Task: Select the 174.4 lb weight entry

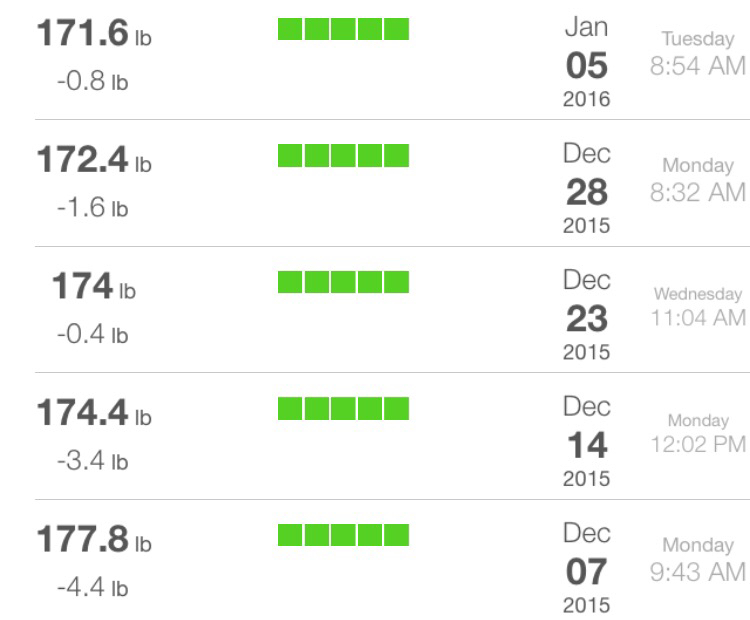Action: coord(94,412)
